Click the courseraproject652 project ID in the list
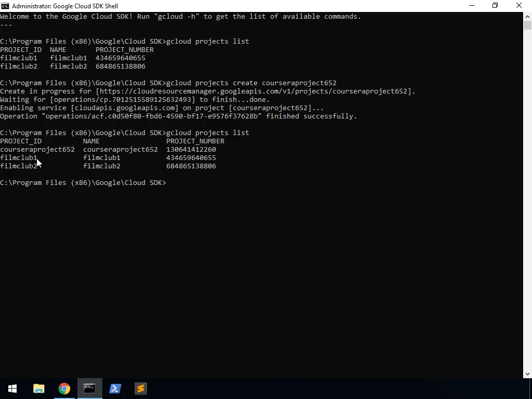 coord(37,150)
